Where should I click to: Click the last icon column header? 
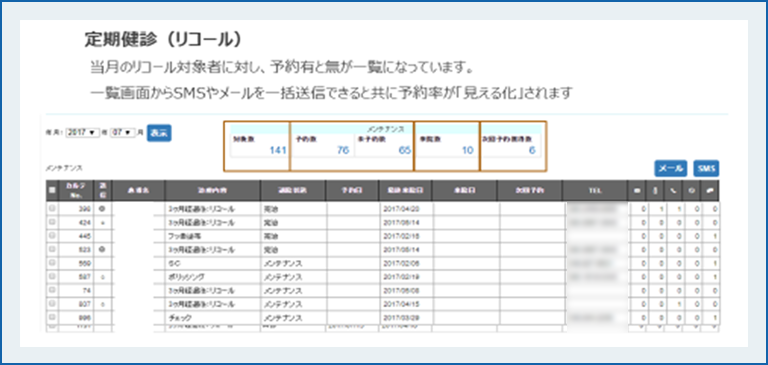pyautogui.click(x=710, y=191)
